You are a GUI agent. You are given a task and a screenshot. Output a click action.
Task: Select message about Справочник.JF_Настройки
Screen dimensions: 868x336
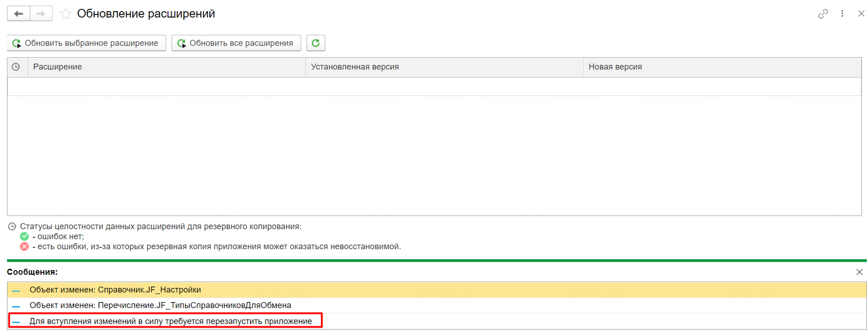coord(115,290)
